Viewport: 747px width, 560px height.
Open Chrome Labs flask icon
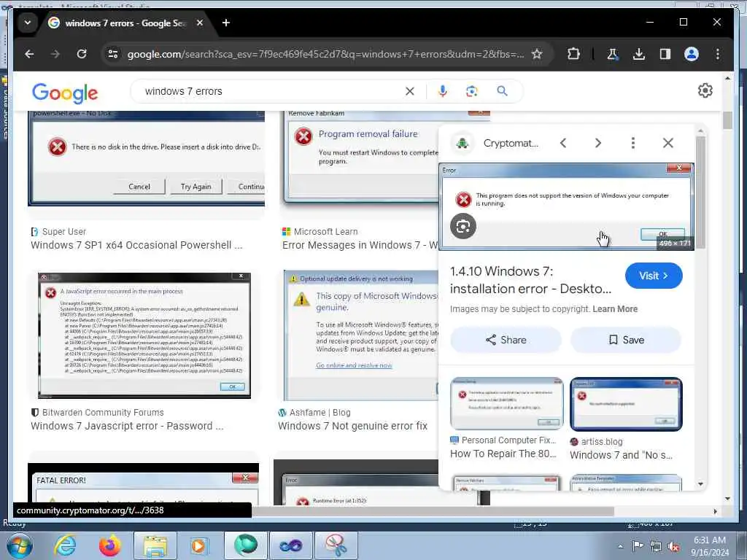(x=613, y=54)
